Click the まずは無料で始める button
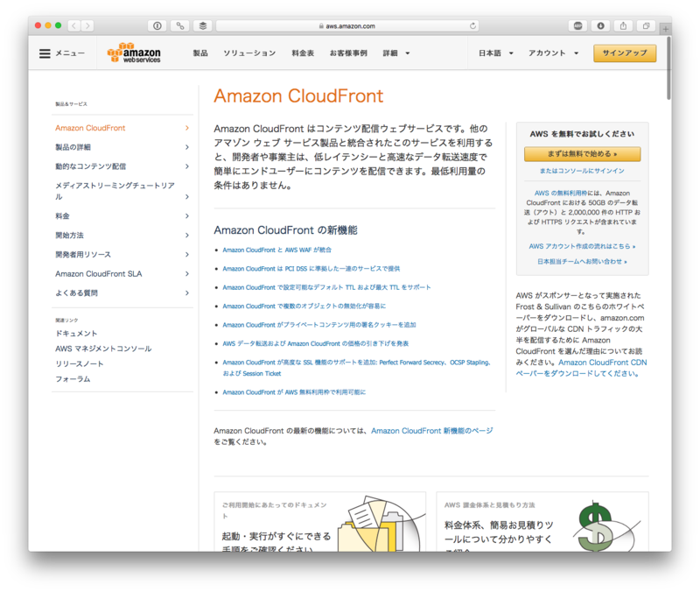This screenshot has height=592, width=700. (x=582, y=154)
